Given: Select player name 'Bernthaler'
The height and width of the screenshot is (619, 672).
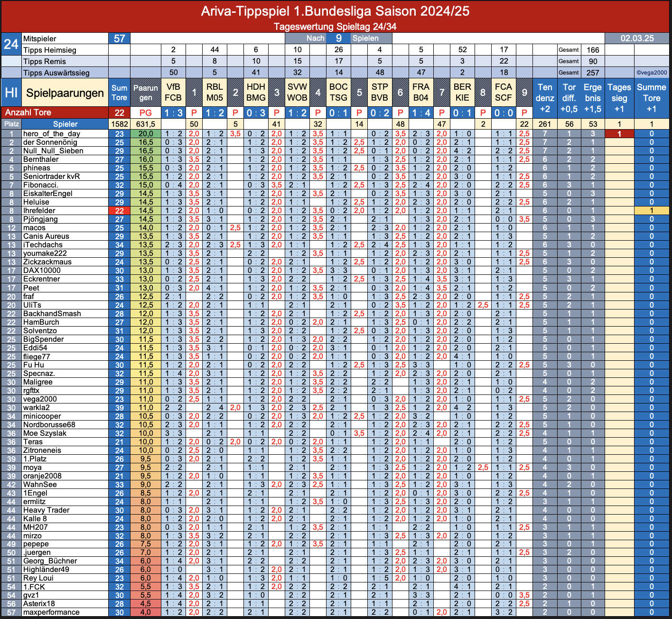Looking at the screenshot, I should click(41, 159).
